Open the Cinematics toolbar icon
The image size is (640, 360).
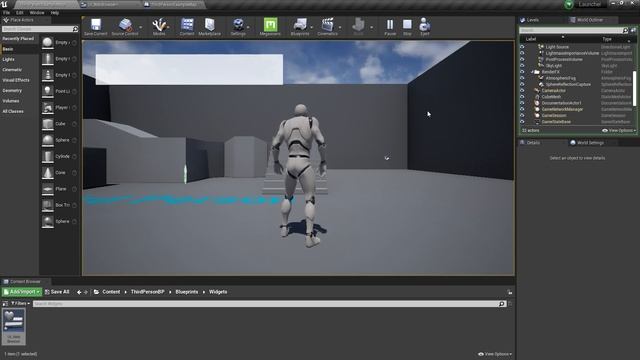click(x=327, y=24)
